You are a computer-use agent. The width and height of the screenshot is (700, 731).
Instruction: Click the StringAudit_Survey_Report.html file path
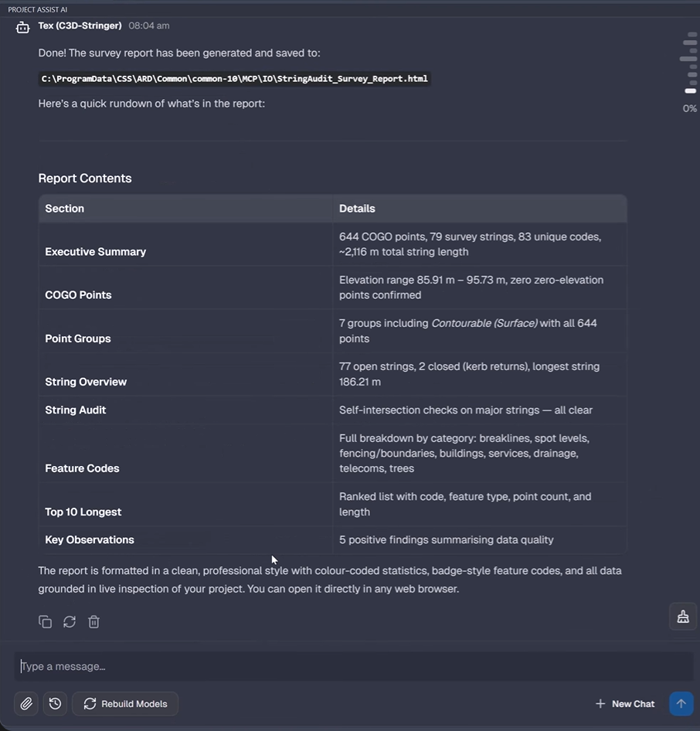coord(234,78)
